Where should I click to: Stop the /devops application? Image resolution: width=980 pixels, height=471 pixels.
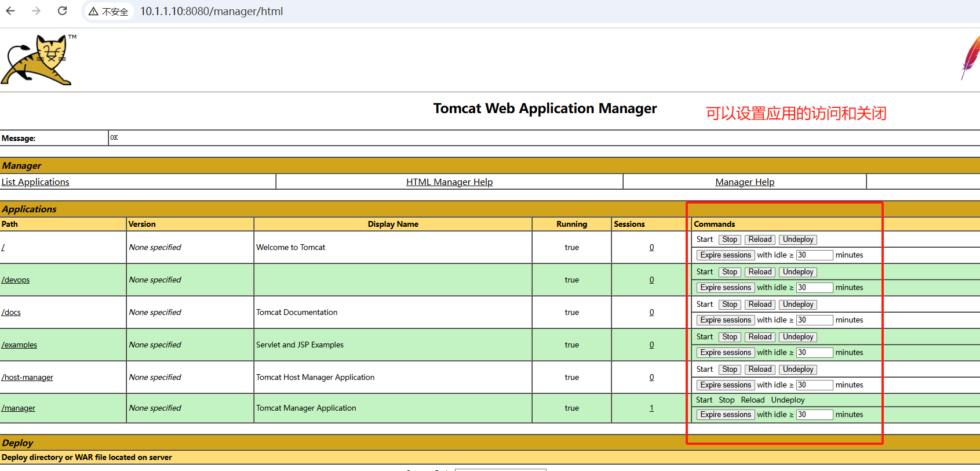[x=730, y=272]
